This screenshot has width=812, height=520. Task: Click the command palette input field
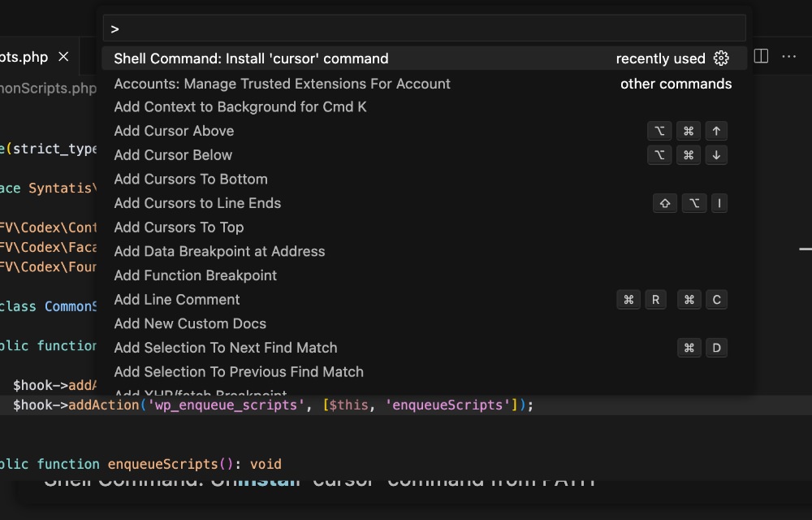click(x=424, y=28)
